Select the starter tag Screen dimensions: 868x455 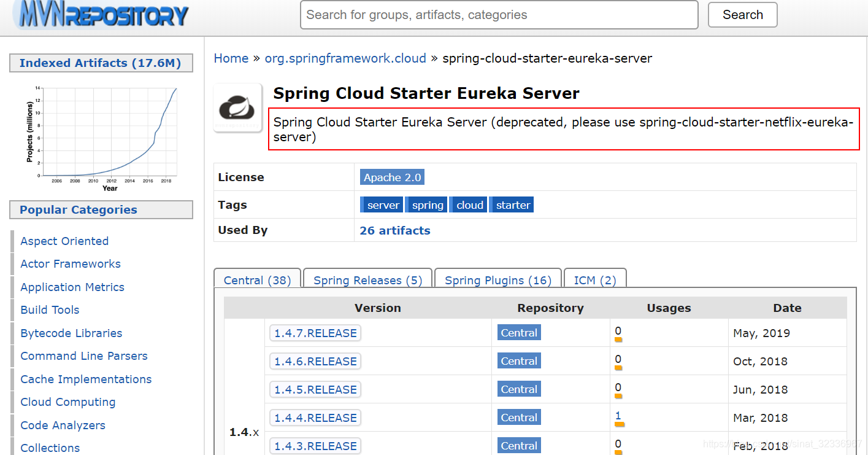[x=512, y=205]
